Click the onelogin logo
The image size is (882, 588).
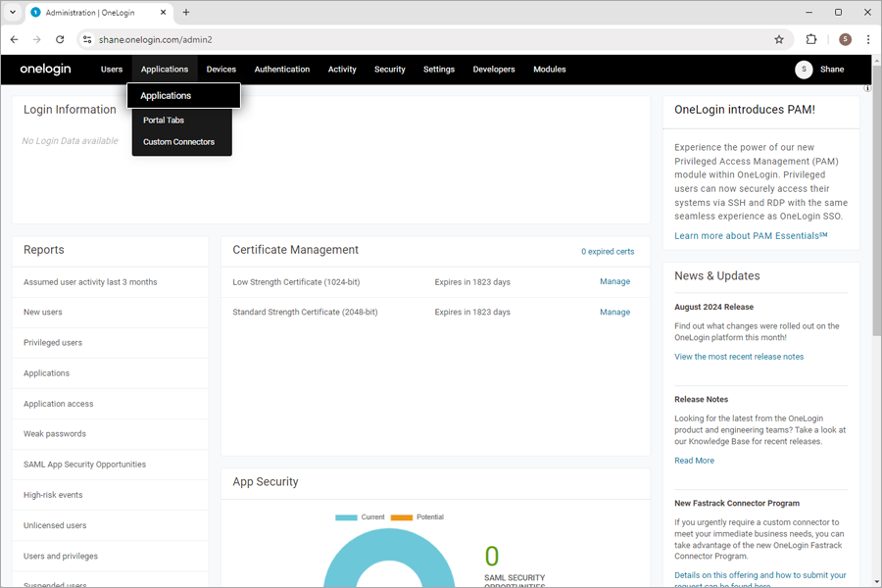(45, 70)
